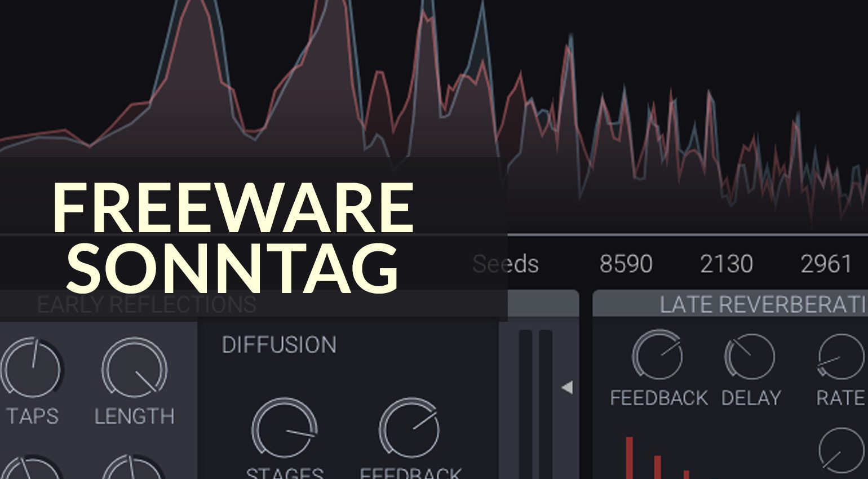Image resolution: width=868 pixels, height=479 pixels.
Task: Select seed value 2130
Action: (x=726, y=264)
